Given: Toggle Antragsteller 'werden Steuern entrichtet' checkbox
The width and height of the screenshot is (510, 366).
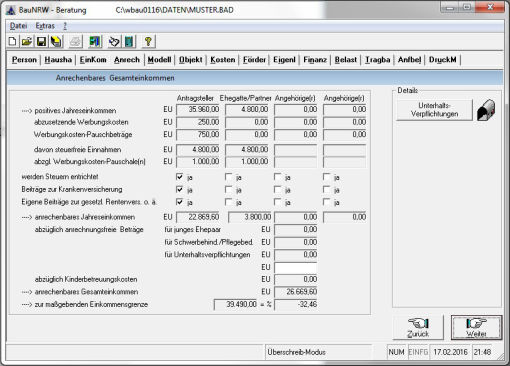Looking at the screenshot, I should tap(180, 177).
